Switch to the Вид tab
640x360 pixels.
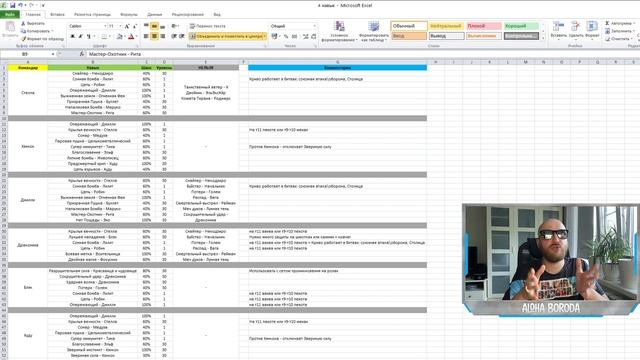217,14
